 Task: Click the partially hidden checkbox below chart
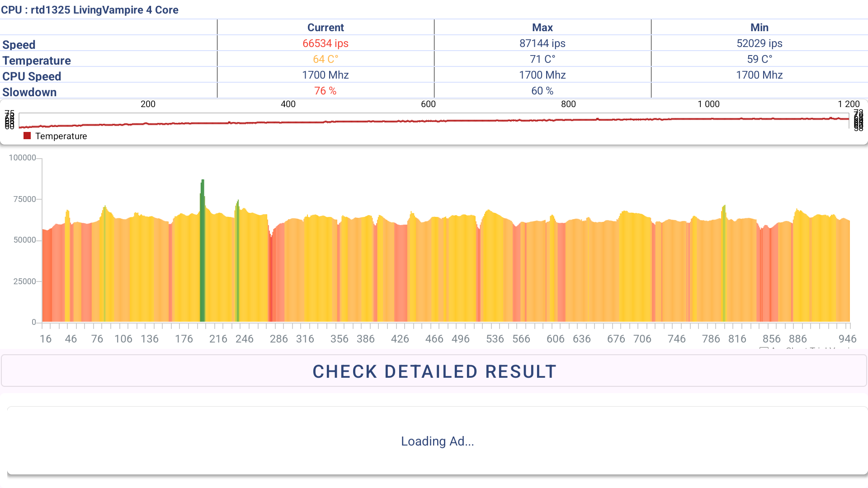[x=764, y=349]
